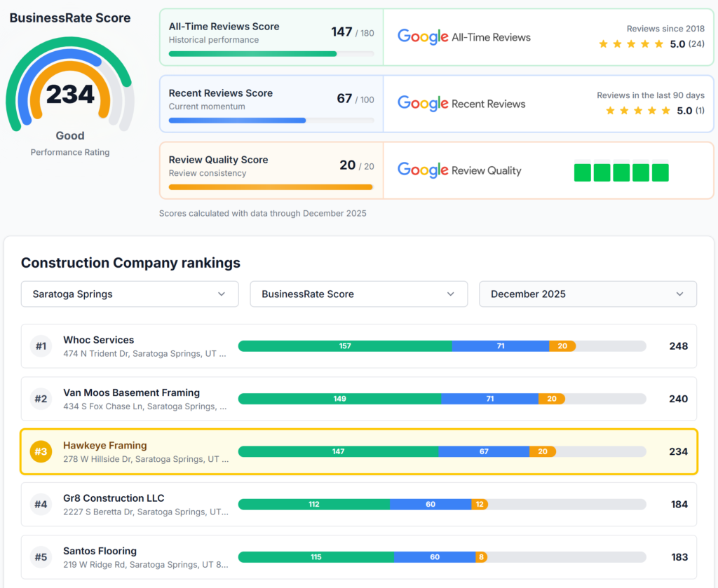Open Van Moos Basement Framing listing

131,392
